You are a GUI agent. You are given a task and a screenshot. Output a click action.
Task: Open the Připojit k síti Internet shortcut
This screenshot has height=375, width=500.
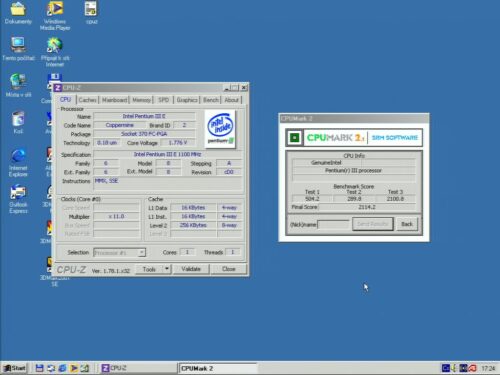55,52
